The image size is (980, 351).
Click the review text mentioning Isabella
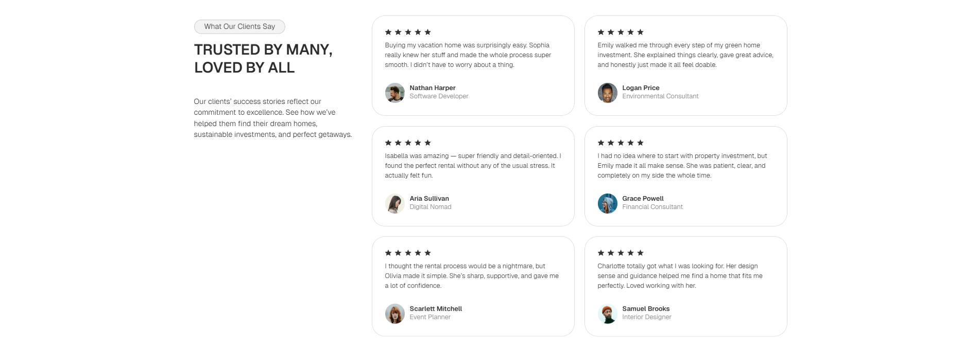pyautogui.click(x=473, y=166)
